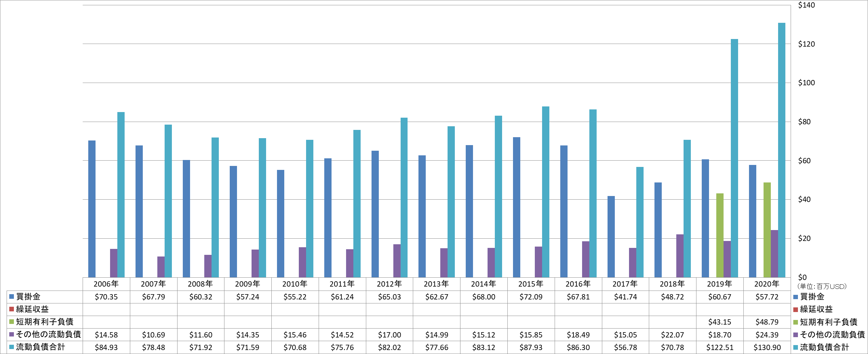Click the $10.69 other liabilities cell
The image size is (868, 354).
coord(153,335)
